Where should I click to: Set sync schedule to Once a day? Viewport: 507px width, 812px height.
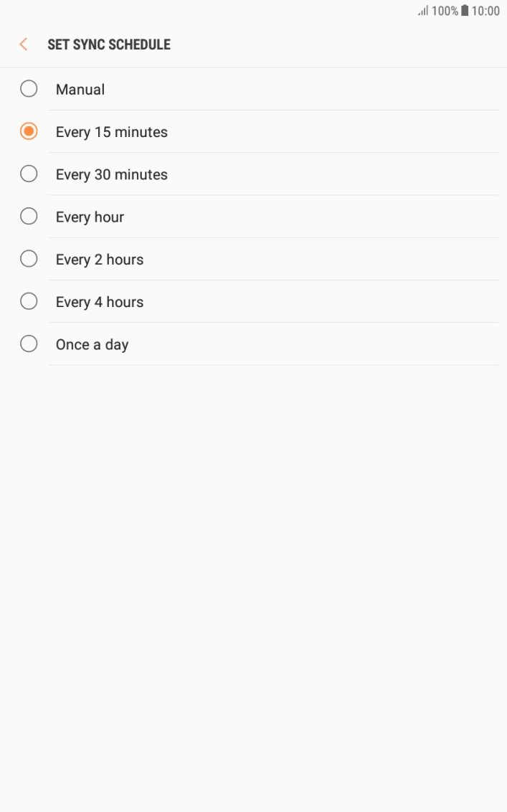[x=29, y=344]
